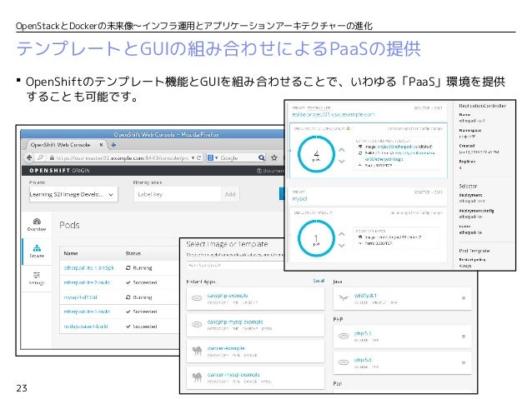Click the Google search magnifier icon
532x399 pixels.
tap(261, 157)
